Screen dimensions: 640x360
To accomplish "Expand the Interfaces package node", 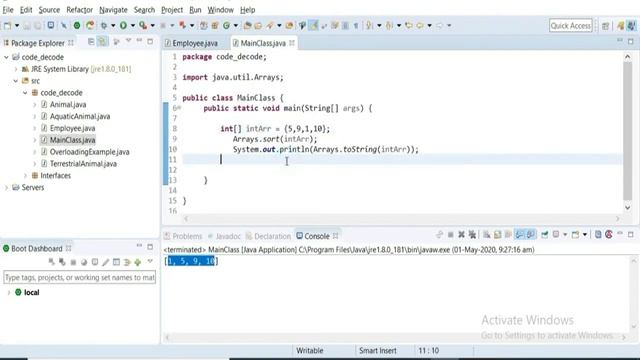I will point(25,176).
